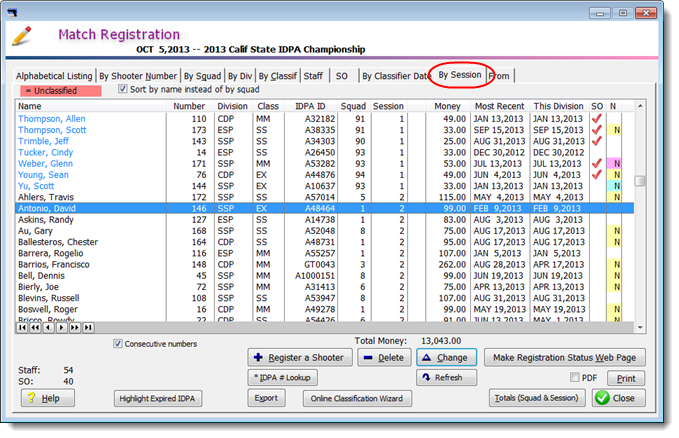This screenshot has height=438, width=679.
Task: Sort by the Name column header
Action: click(91, 106)
